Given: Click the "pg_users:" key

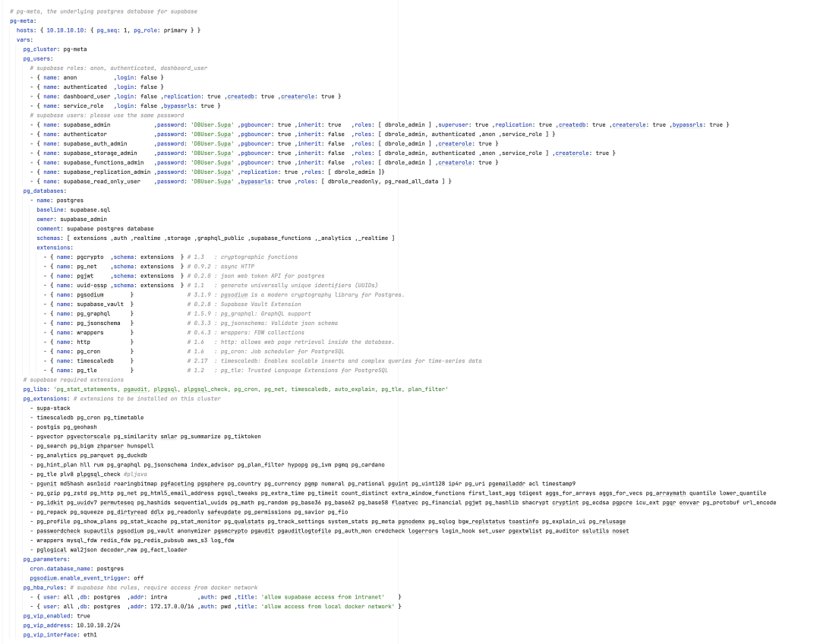Looking at the screenshot, I should (x=38, y=58).
